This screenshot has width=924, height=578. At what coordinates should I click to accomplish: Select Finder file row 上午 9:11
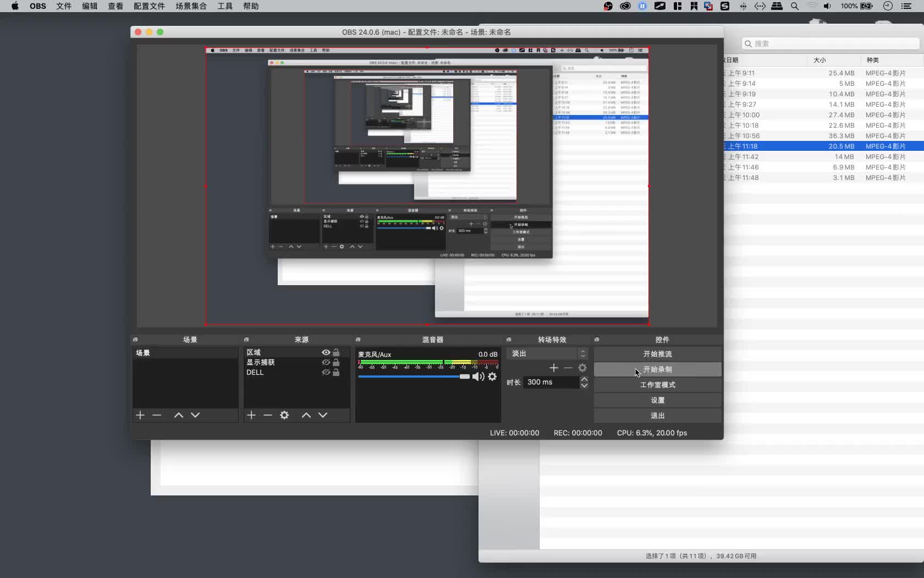823,73
